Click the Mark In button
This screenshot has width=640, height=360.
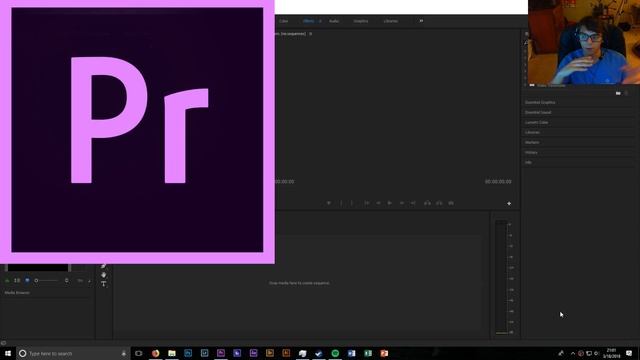click(x=341, y=203)
